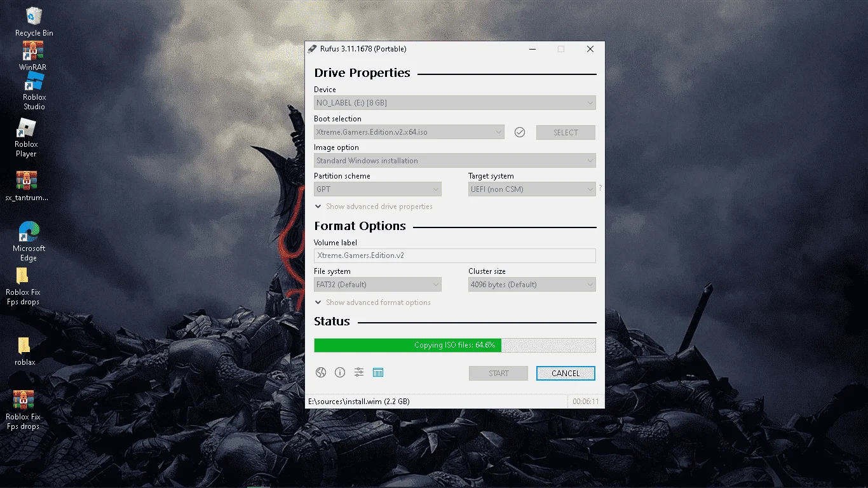This screenshot has height=488, width=868.
Task: Click the checksum checkmark icon beside boot selection
Action: point(520,132)
